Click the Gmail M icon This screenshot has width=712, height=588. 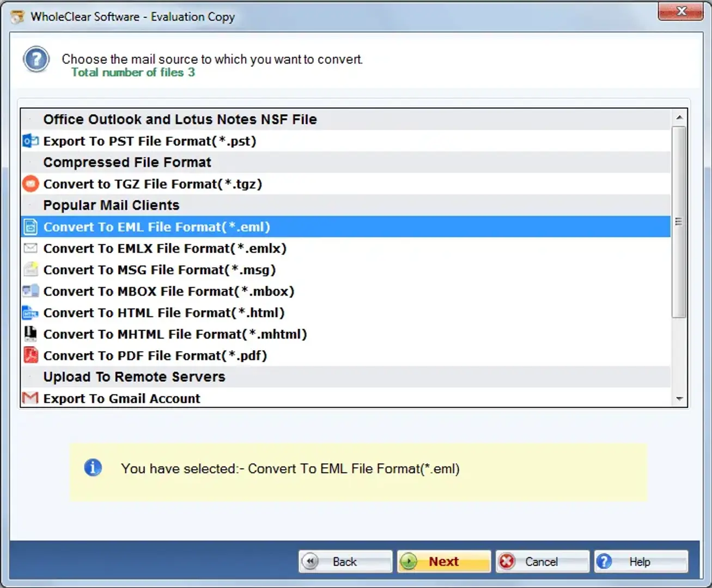click(31, 399)
